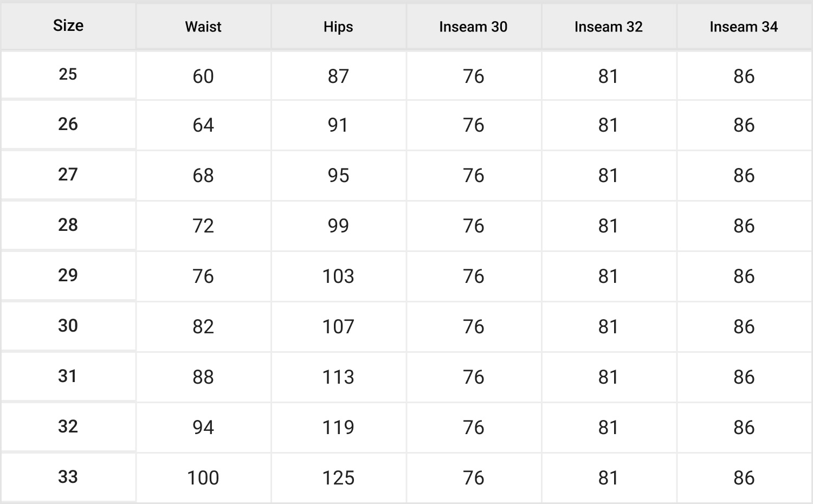Image resolution: width=813 pixels, height=504 pixels.
Task: Click the Inseam 30 column header
Action: [x=473, y=27]
